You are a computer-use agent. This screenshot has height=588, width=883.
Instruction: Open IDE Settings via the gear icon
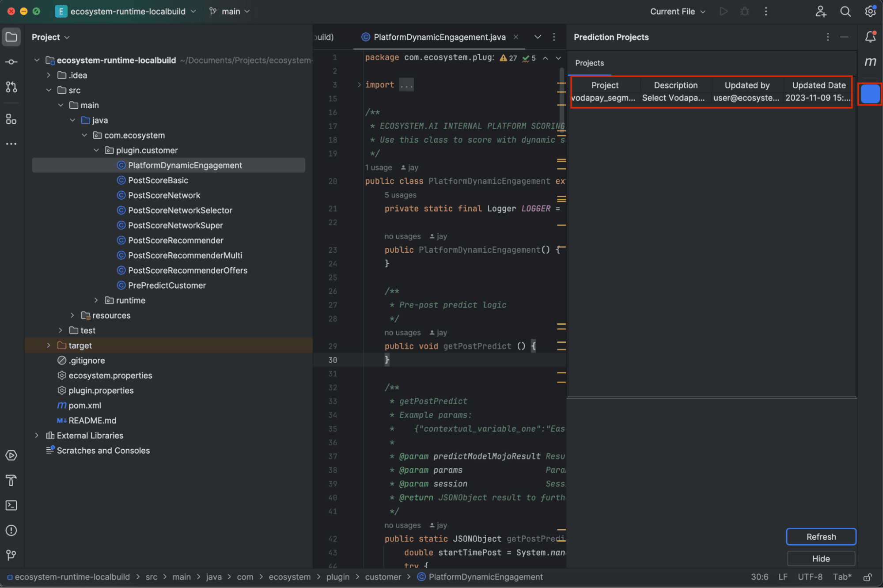pyautogui.click(x=870, y=11)
